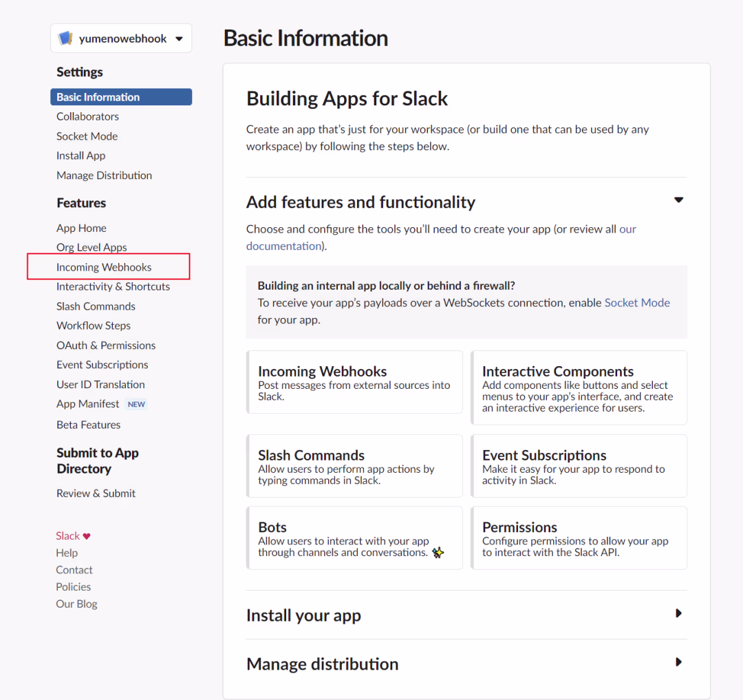Open Manage Distribution sidebar item
This screenshot has width=743, height=700.
click(105, 176)
